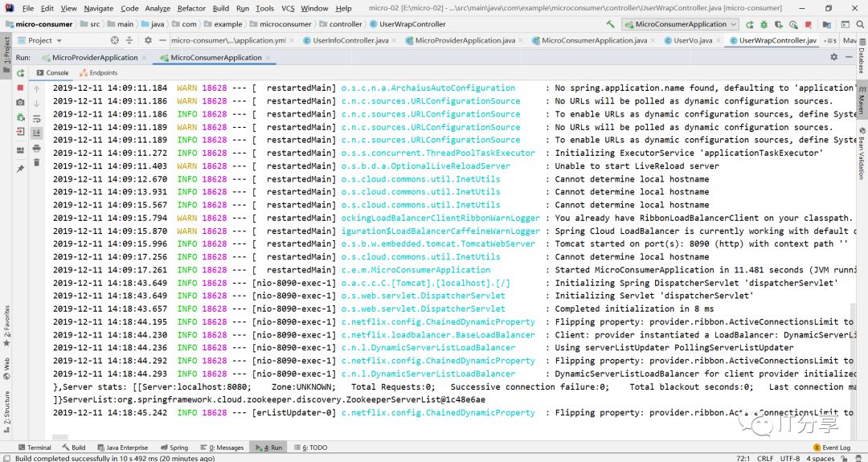The height and width of the screenshot is (462, 868).
Task: Open Event Log
Action: click(x=832, y=448)
